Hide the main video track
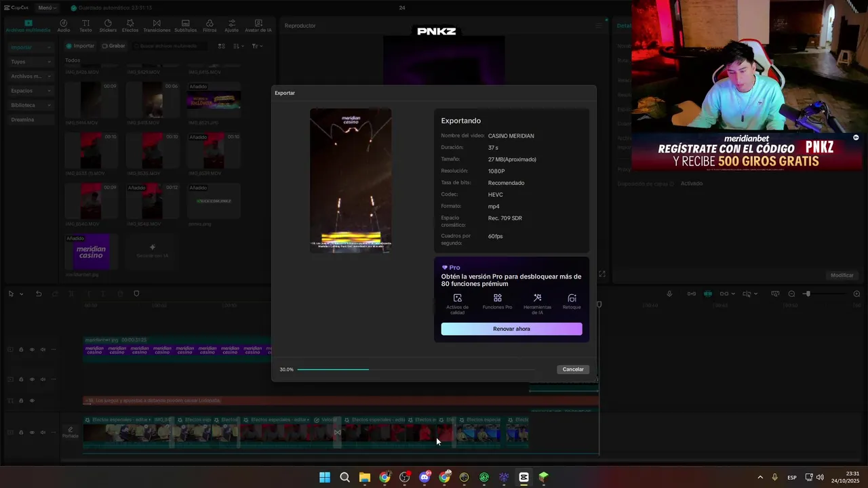This screenshot has height=488, width=868. point(32,432)
